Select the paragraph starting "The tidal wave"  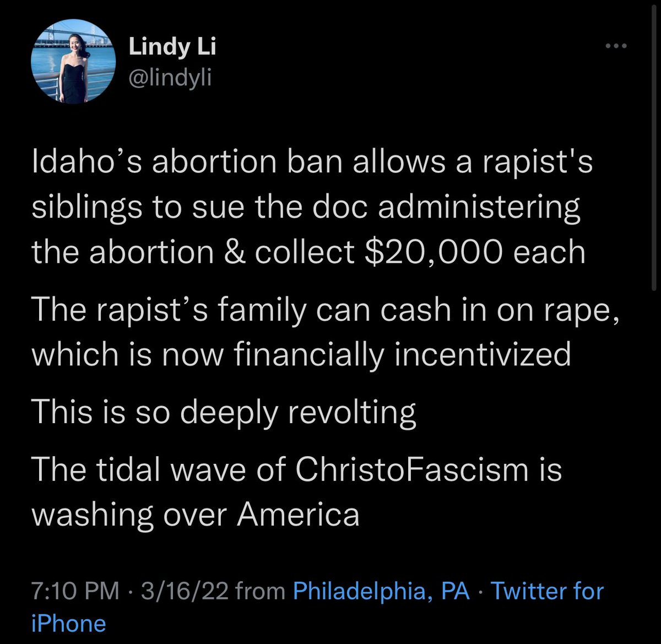click(296, 492)
